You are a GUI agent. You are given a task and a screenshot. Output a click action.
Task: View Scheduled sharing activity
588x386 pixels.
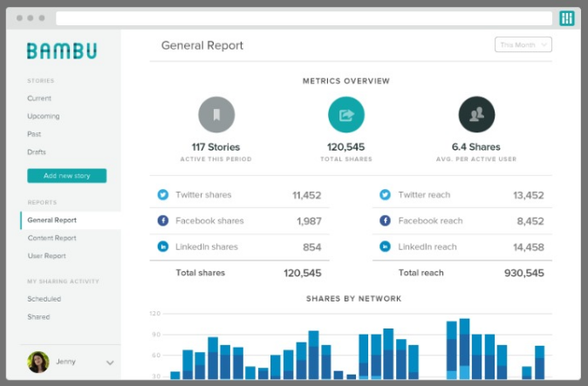coord(44,299)
